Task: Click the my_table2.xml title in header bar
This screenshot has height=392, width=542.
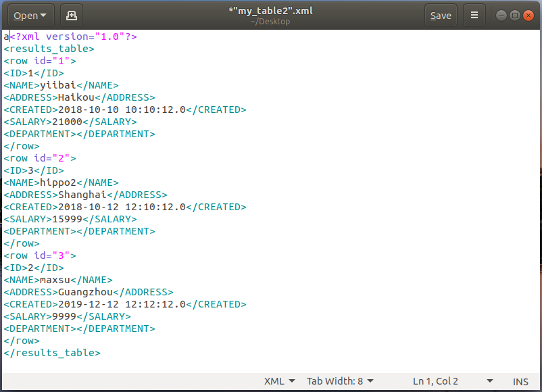Action: click(x=270, y=11)
